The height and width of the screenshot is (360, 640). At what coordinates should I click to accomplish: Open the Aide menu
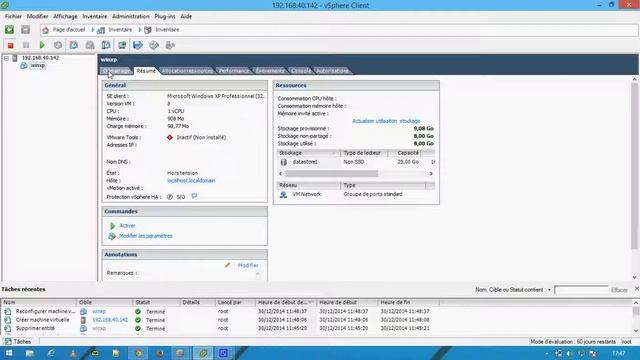click(x=186, y=16)
